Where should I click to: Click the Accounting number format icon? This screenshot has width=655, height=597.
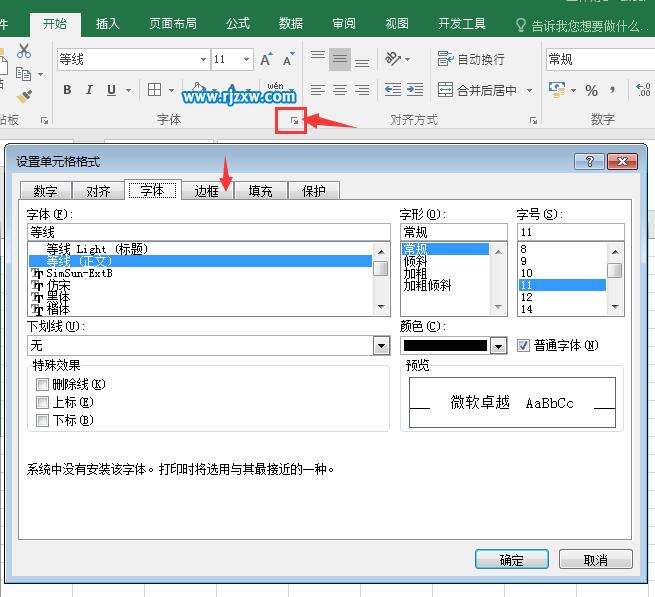[556, 90]
